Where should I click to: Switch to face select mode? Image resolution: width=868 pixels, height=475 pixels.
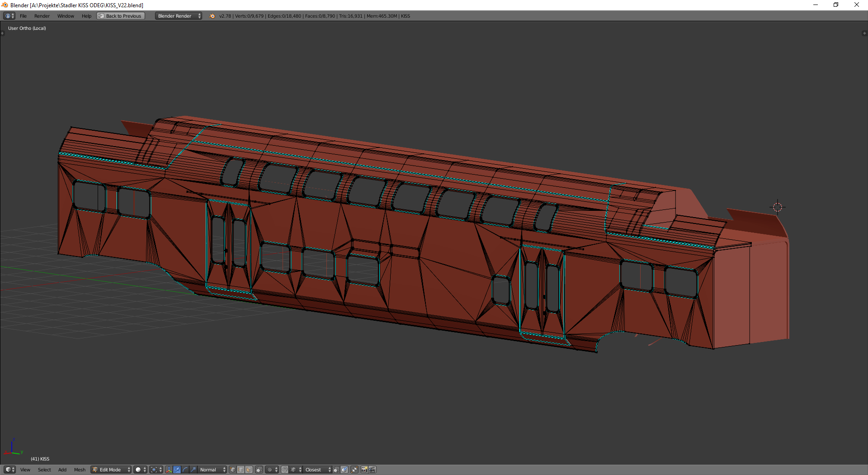point(249,470)
